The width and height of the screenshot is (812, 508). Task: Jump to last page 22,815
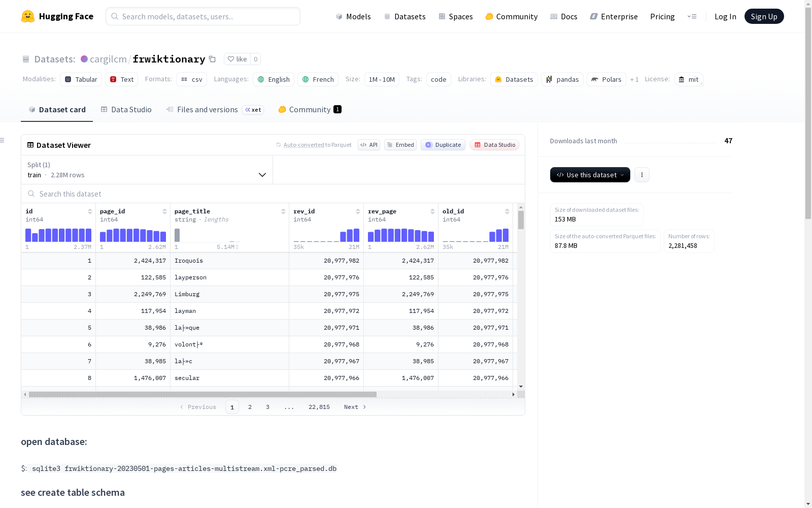pyautogui.click(x=319, y=407)
